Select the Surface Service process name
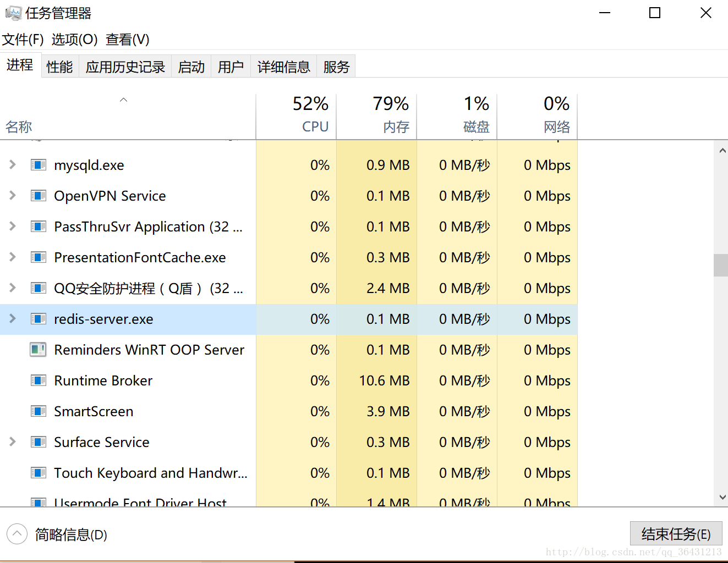728x563 pixels. tap(102, 442)
